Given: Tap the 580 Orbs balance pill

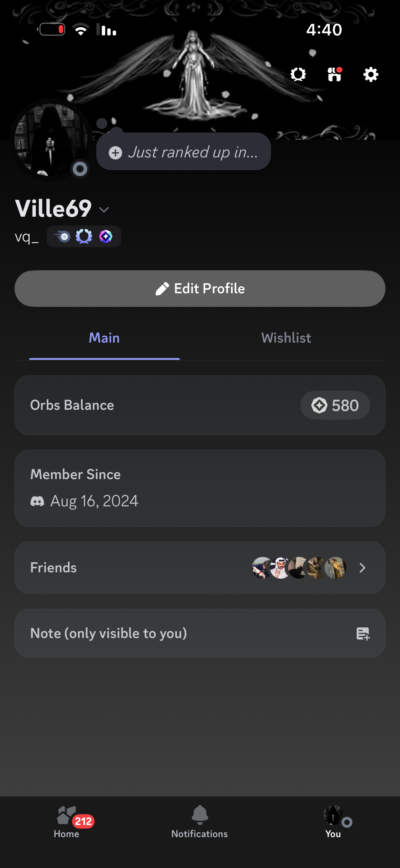Looking at the screenshot, I should [x=335, y=405].
